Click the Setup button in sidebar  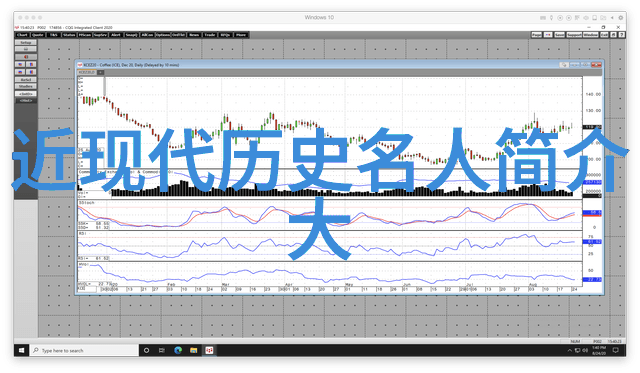click(x=26, y=42)
